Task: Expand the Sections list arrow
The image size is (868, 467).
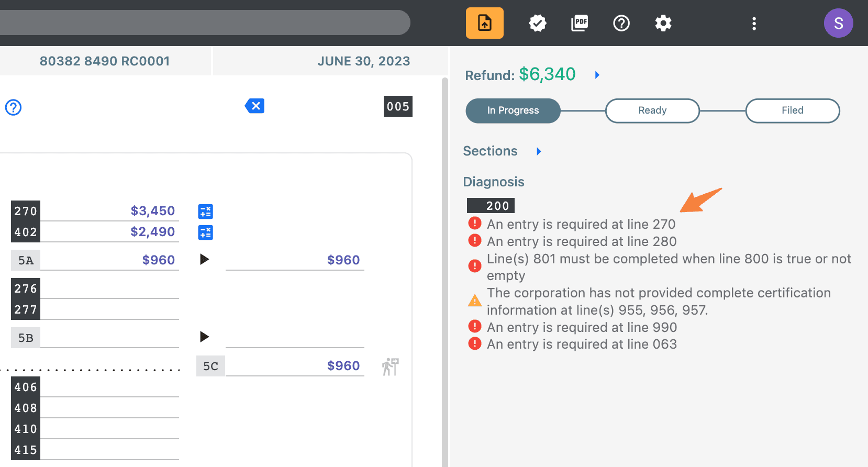Action: 539,151
